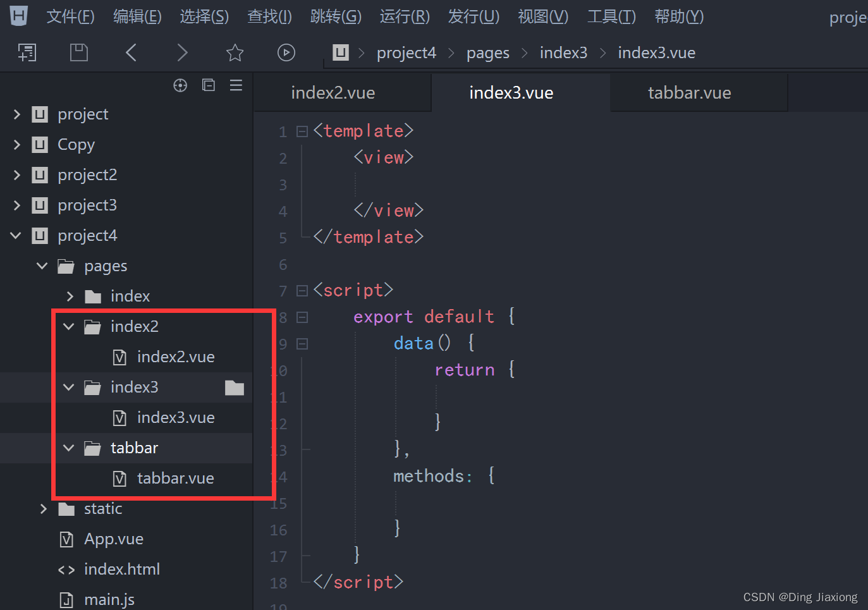Click the pages folder icon

click(66, 267)
